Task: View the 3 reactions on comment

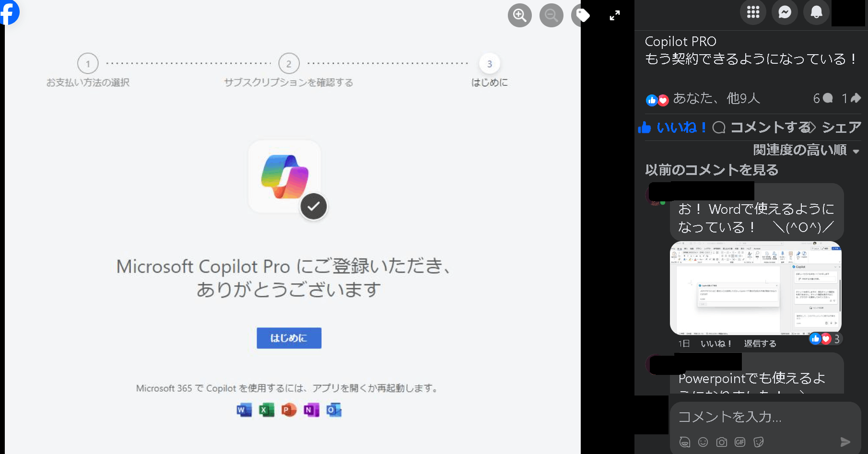Action: (x=825, y=339)
